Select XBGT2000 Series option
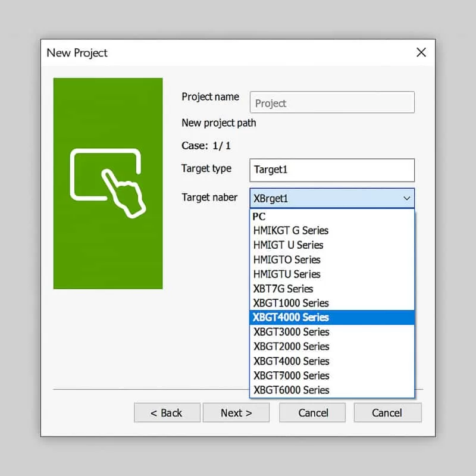The width and height of the screenshot is (476, 476). click(332, 346)
